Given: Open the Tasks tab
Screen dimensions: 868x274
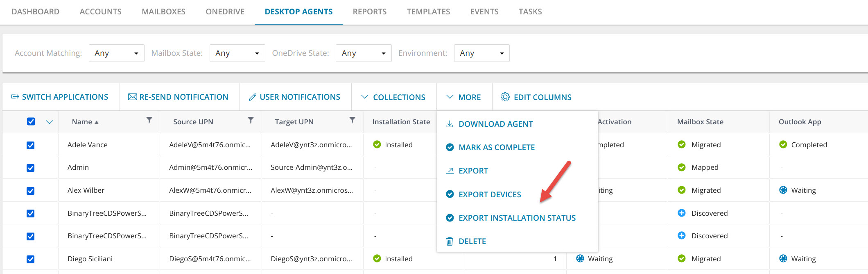Looking at the screenshot, I should point(530,11).
